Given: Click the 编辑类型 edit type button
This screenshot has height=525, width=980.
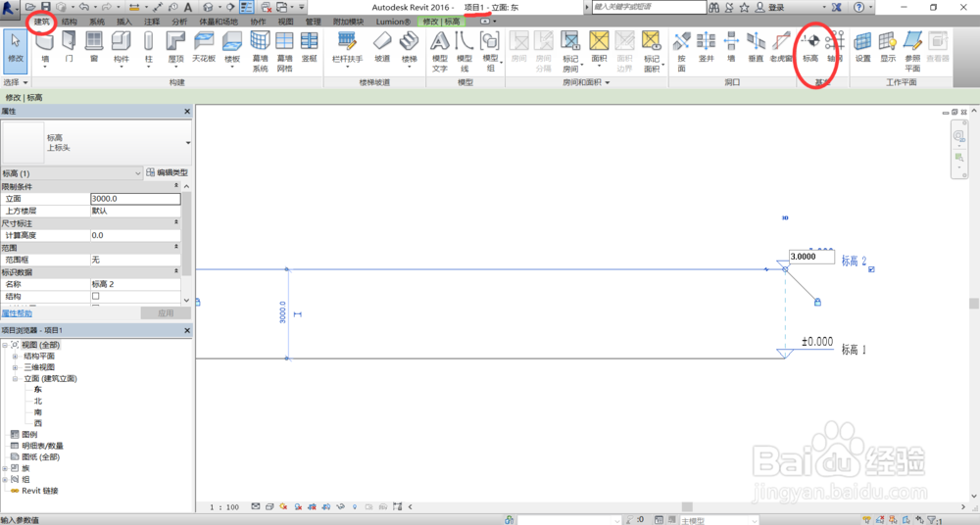Looking at the screenshot, I should point(167,172).
